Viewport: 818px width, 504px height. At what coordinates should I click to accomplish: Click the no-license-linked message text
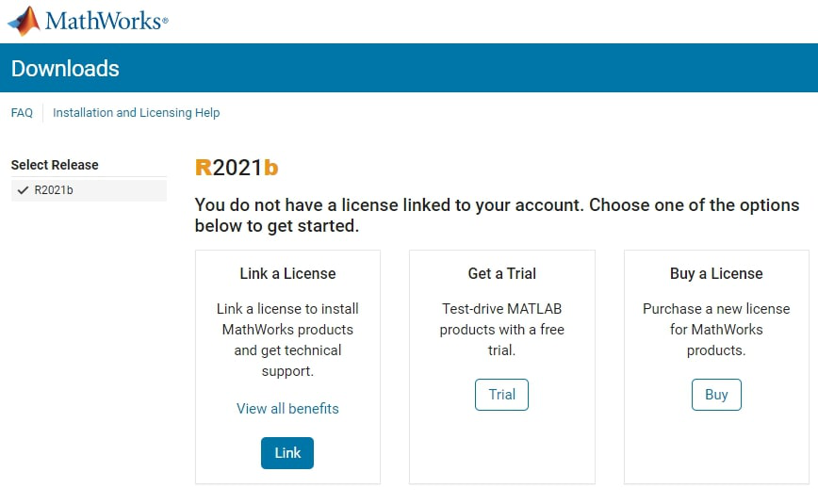tap(497, 216)
